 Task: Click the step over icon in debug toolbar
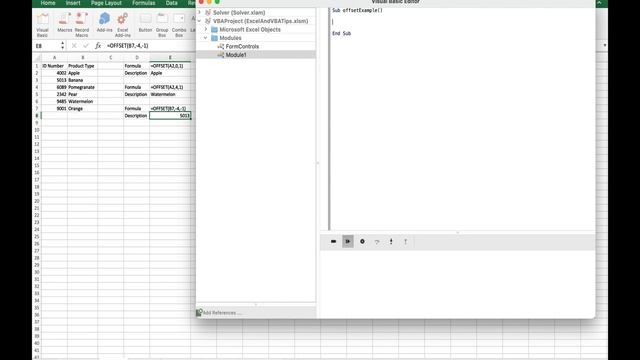coord(377,242)
